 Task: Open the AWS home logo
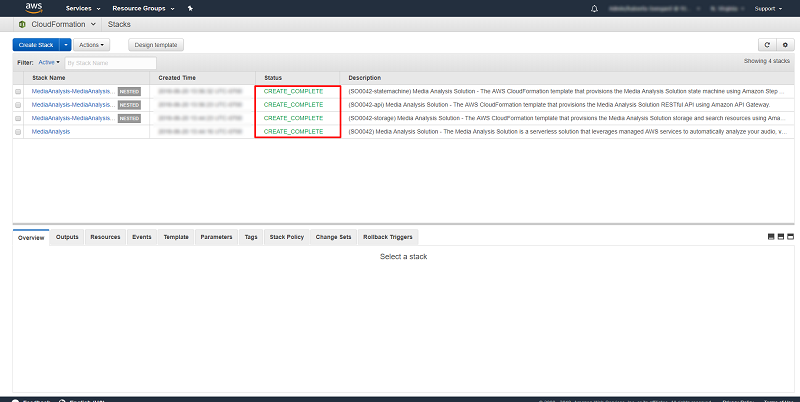point(34,8)
